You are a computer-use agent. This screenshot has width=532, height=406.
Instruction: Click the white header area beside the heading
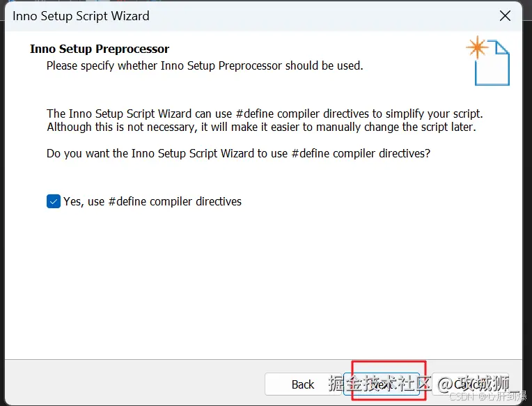point(313,49)
